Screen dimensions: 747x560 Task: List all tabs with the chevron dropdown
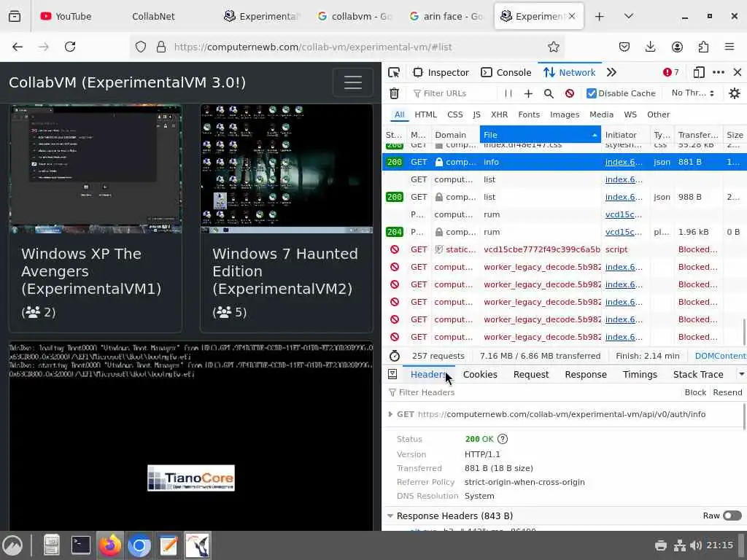point(628,16)
